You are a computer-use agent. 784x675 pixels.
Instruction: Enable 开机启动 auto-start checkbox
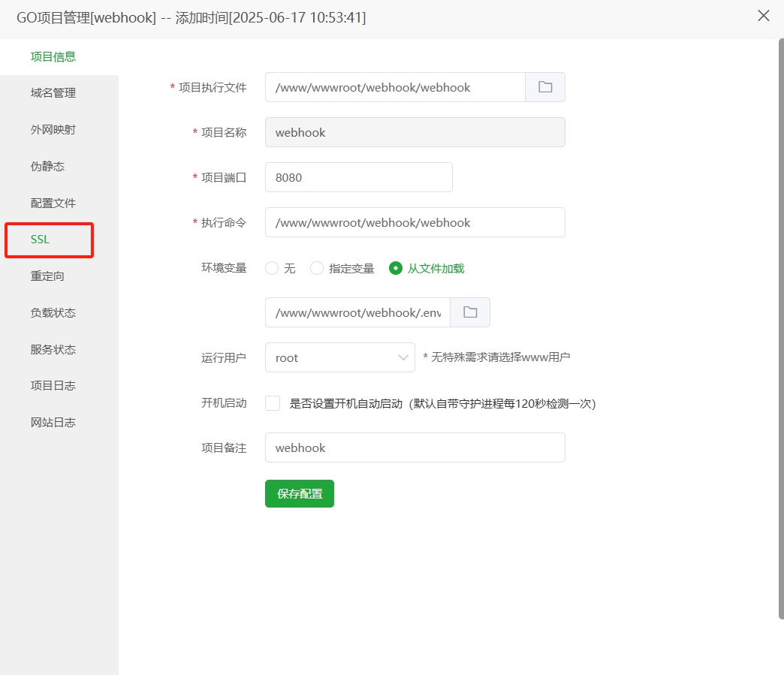pos(273,402)
